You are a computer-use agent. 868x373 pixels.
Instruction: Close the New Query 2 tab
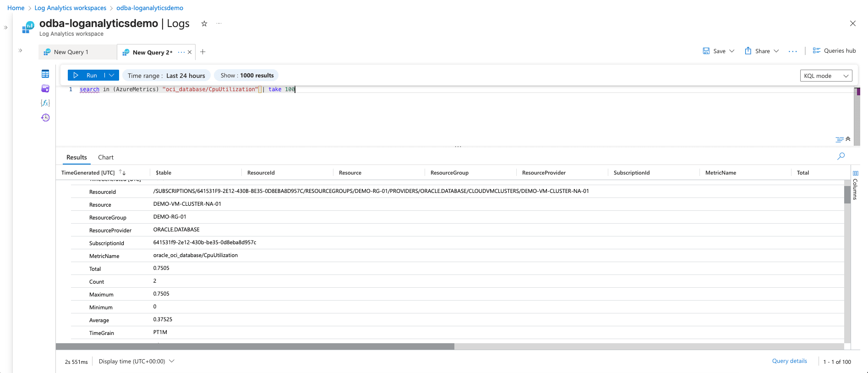[x=190, y=52]
